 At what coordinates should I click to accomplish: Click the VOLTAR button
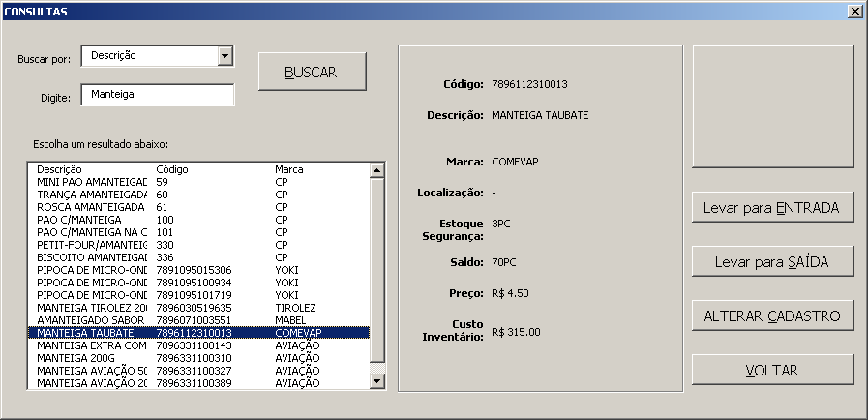(772, 370)
